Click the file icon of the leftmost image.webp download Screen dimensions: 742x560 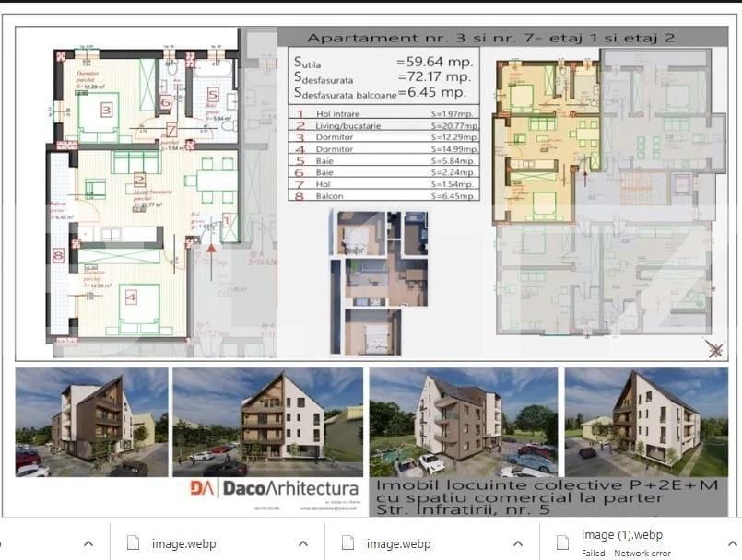pos(131,542)
